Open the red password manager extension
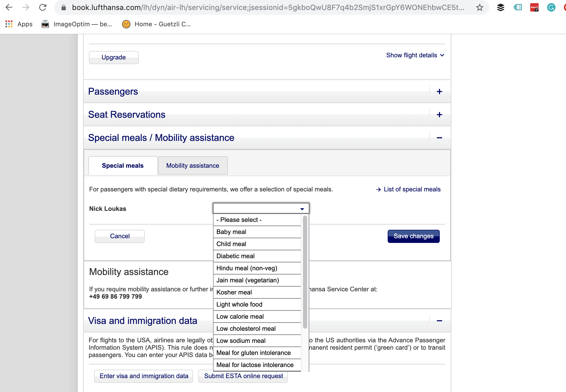Image resolution: width=566 pixels, height=392 pixels. (x=534, y=7)
